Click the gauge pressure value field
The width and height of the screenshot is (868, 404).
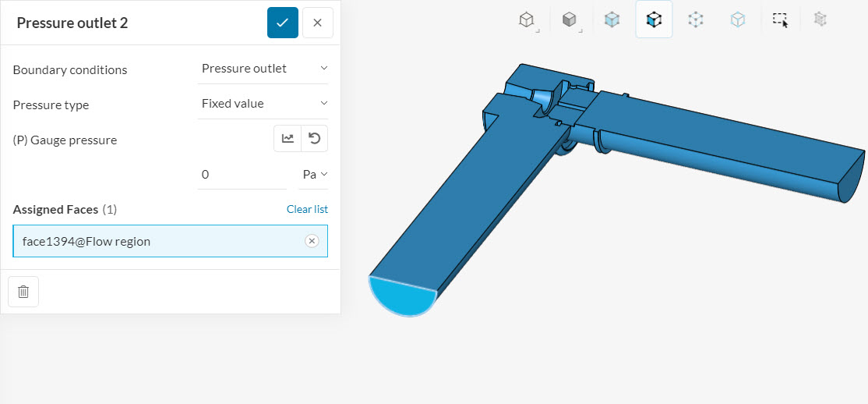pos(242,175)
